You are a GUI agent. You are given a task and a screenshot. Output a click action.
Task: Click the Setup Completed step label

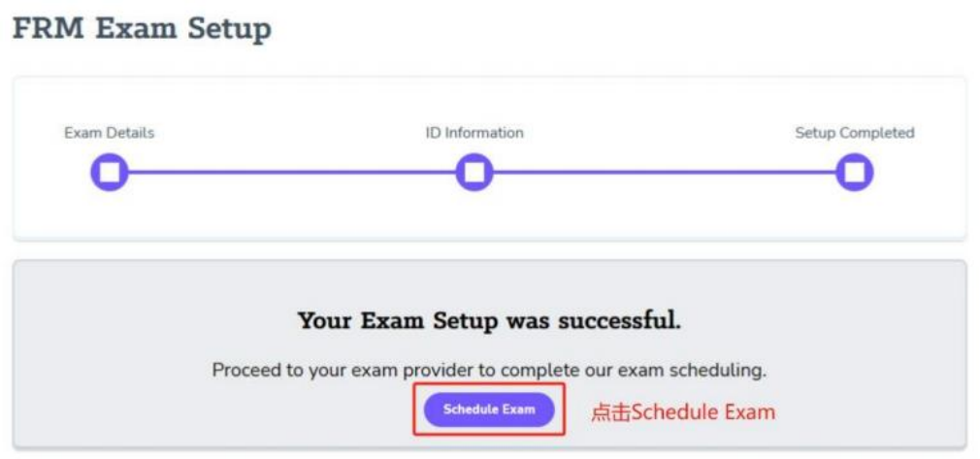(854, 133)
